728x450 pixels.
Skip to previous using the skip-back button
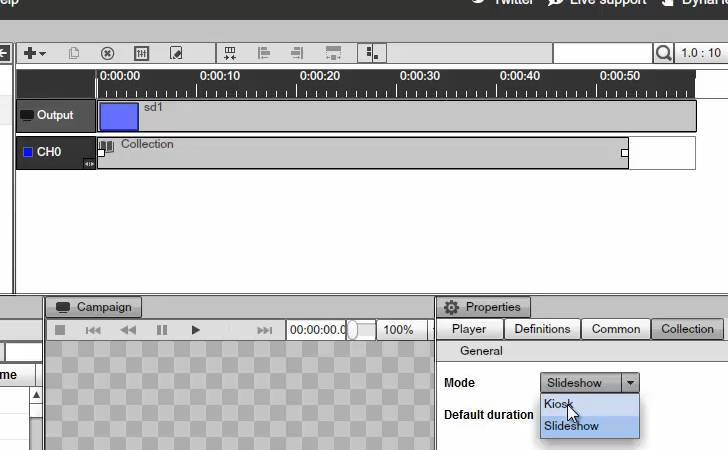click(93, 330)
